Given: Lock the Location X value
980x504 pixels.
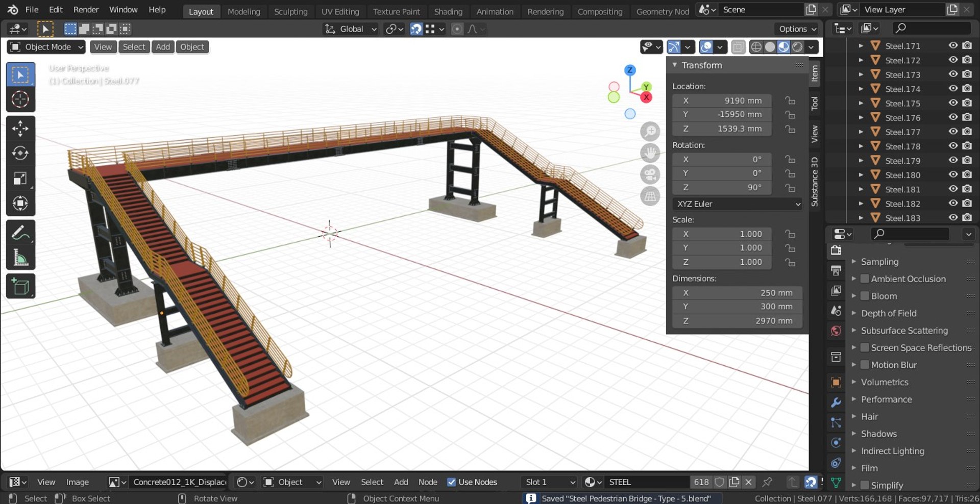Looking at the screenshot, I should tap(790, 100).
